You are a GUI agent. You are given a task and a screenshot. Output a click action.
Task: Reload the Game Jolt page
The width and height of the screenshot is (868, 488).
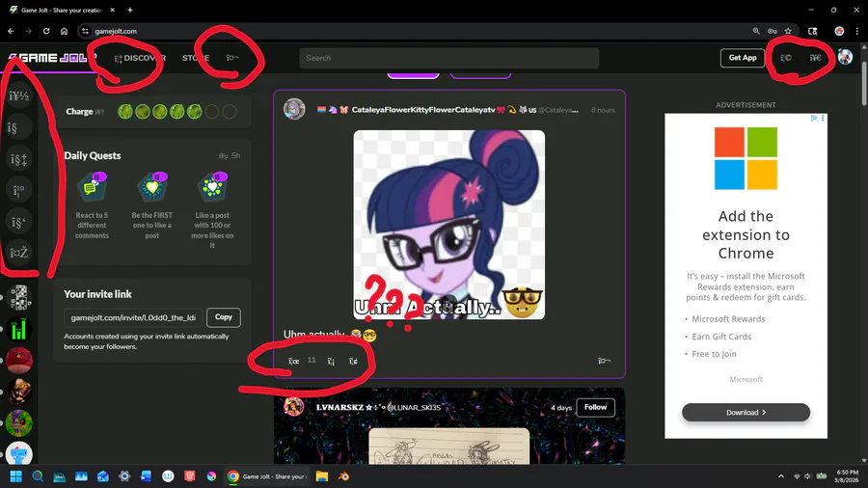click(46, 31)
